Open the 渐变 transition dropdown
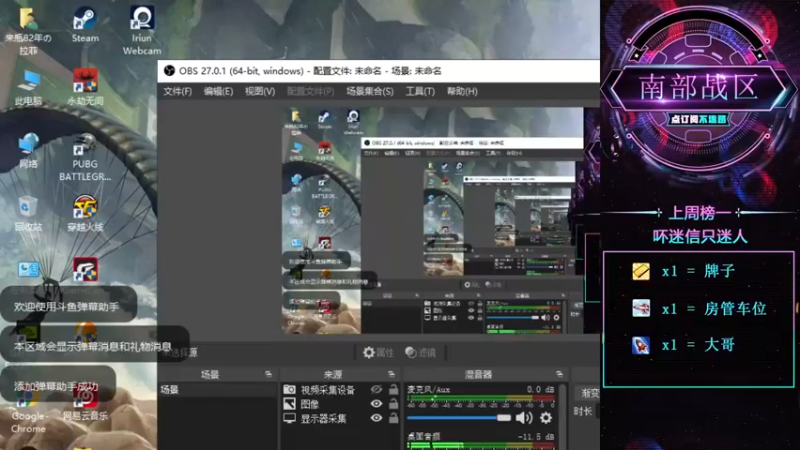The width and height of the screenshot is (800, 450). point(590,393)
